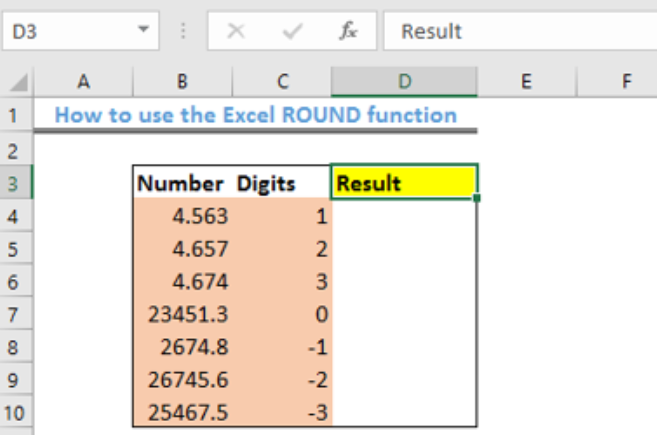Select column E header
This screenshot has width=657, height=435.
(527, 81)
